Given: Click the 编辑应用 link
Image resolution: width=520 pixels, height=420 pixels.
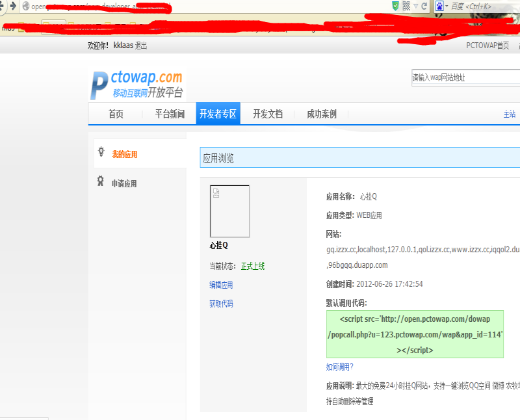Looking at the screenshot, I should pyautogui.click(x=221, y=285).
